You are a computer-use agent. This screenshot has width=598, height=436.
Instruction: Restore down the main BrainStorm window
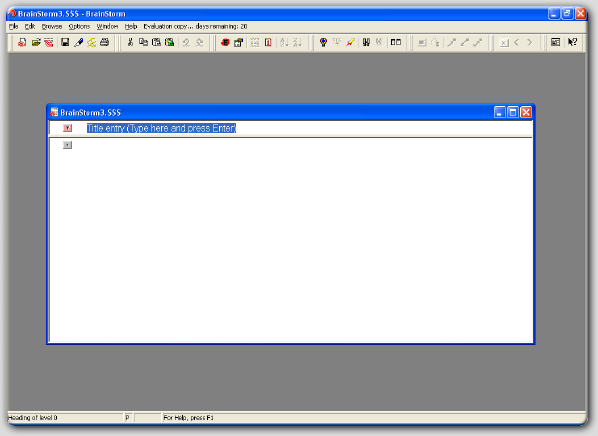click(567, 14)
